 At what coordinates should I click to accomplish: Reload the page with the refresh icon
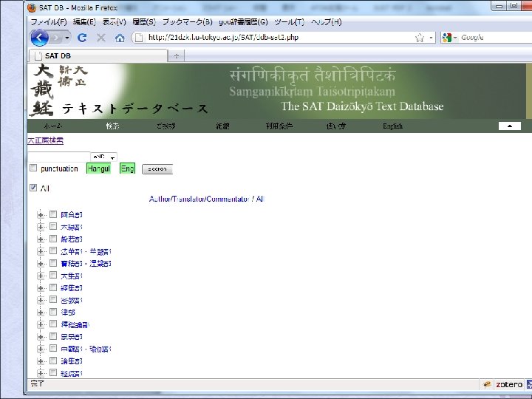(82, 38)
